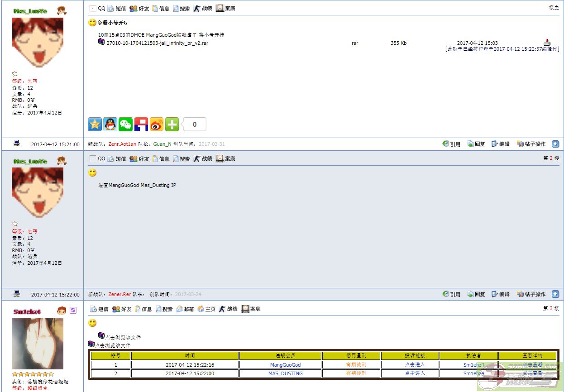Open 主页 in Sm1ehz4's post toolbar

point(206,309)
